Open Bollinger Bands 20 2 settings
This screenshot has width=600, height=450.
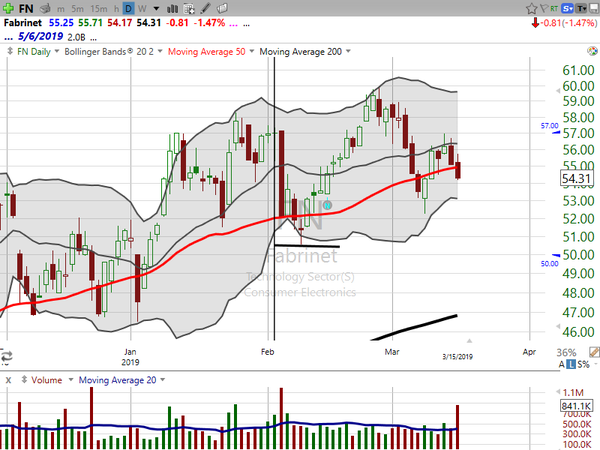point(109,51)
